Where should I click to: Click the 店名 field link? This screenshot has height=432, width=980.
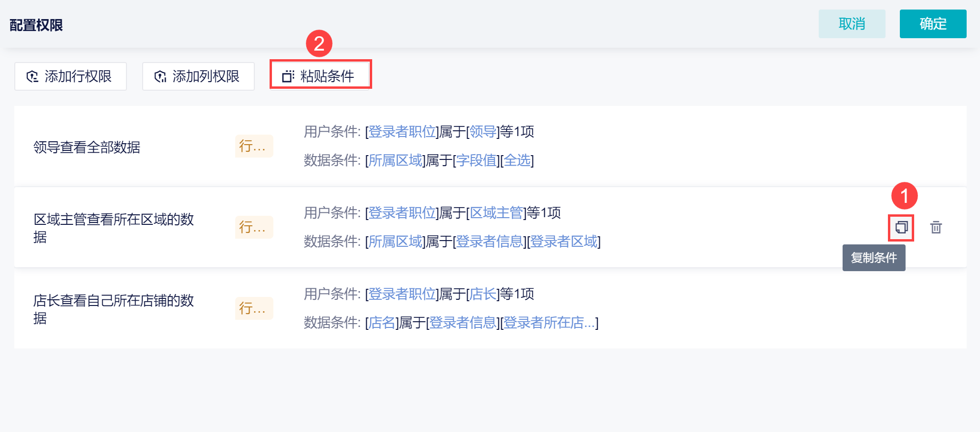tap(382, 323)
